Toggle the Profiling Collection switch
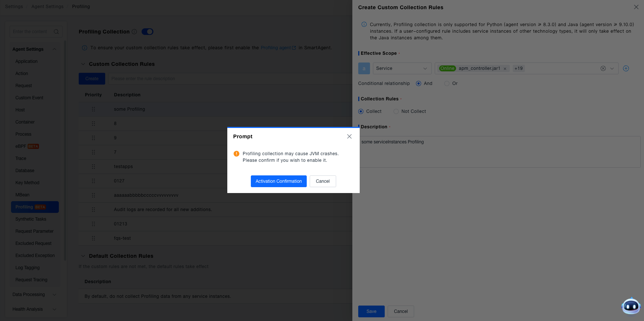The width and height of the screenshot is (644, 321). pyautogui.click(x=147, y=32)
